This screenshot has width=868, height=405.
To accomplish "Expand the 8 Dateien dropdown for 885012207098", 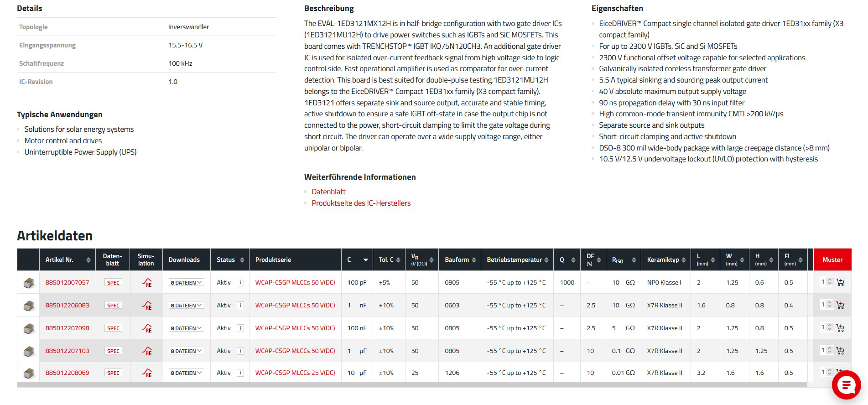I will 186,328.
